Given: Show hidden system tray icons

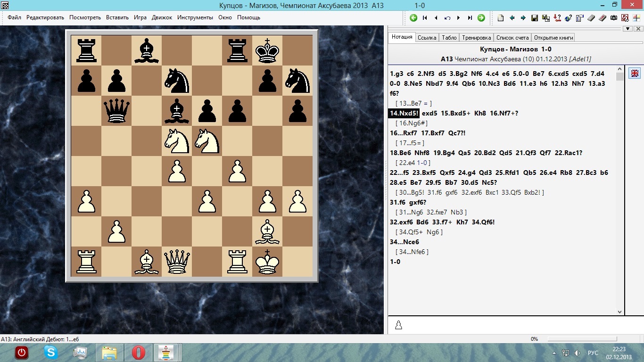Looking at the screenshot, I should pyautogui.click(x=554, y=353).
